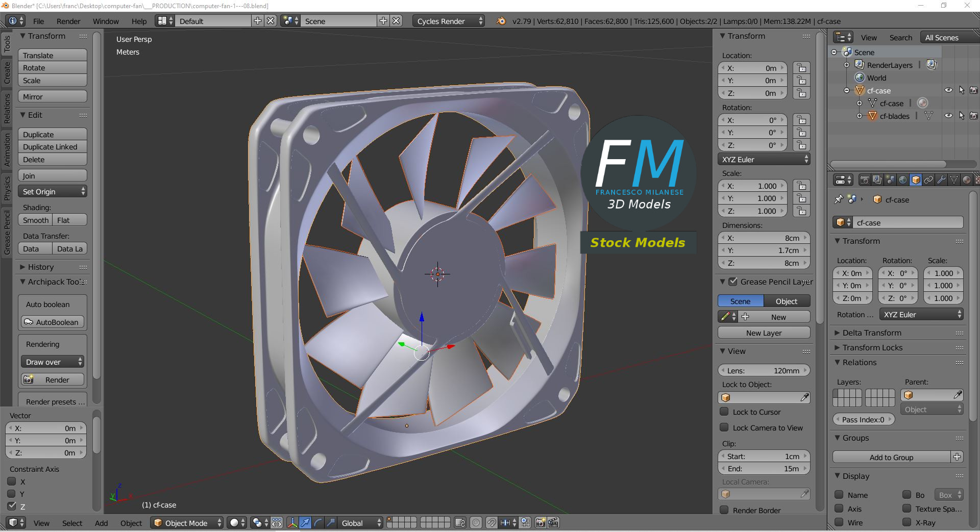Enable Lock Camera to View checkbox
Image resolution: width=980 pixels, height=532 pixels.
coord(724,427)
